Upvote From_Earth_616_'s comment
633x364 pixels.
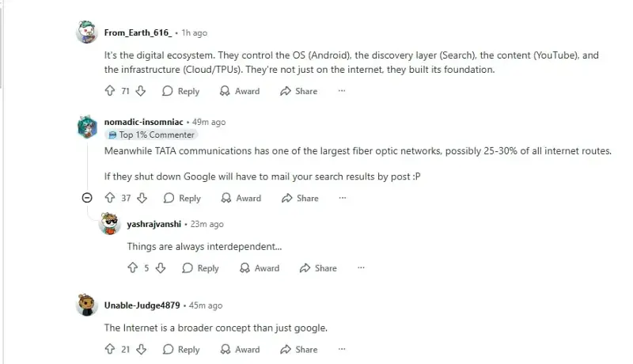[110, 91]
